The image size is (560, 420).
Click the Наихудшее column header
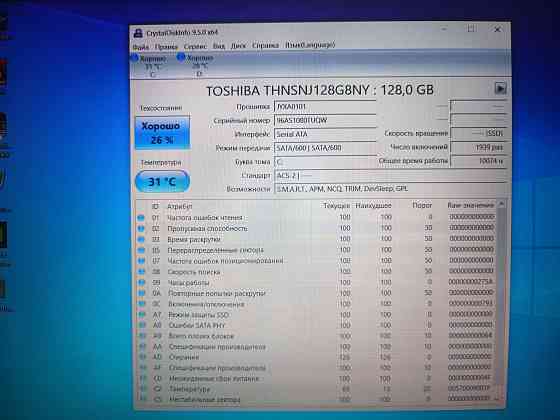(x=373, y=206)
